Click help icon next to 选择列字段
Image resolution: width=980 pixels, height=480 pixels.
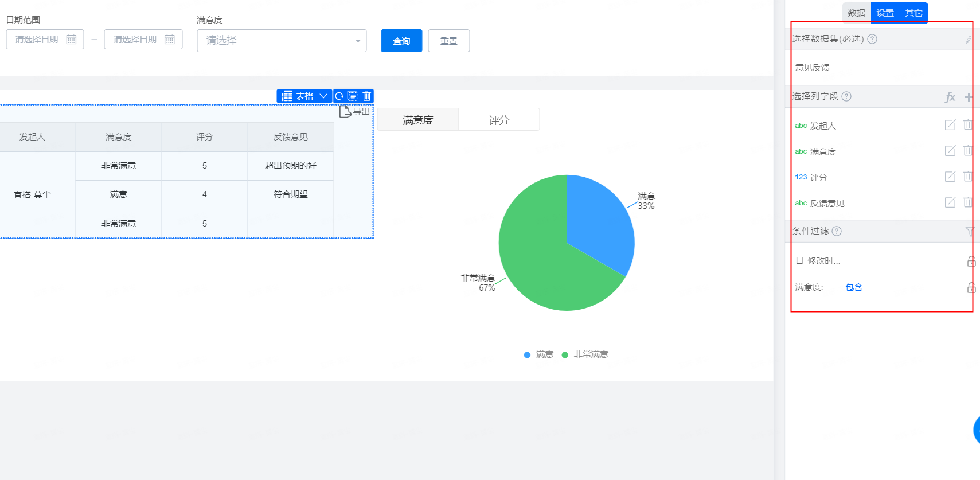tap(846, 96)
